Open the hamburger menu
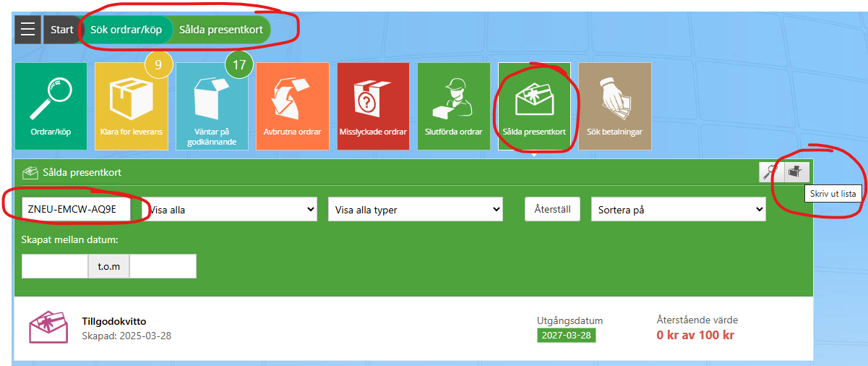This screenshot has height=366, width=868. pos(27,30)
